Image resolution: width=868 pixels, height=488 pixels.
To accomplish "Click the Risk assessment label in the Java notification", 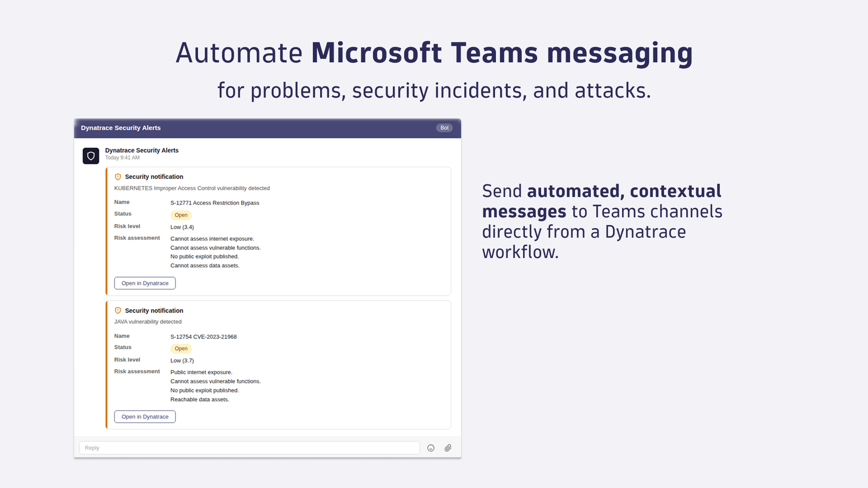I will tap(137, 371).
